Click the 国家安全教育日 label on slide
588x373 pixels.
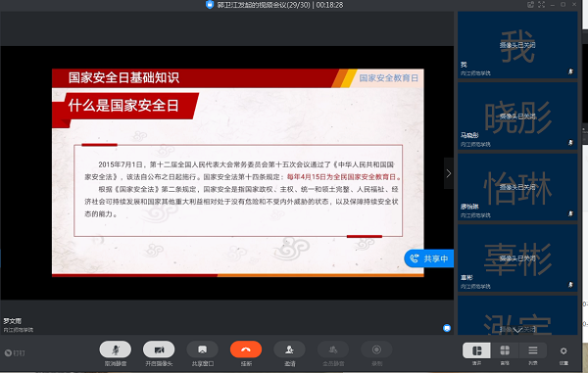389,78
